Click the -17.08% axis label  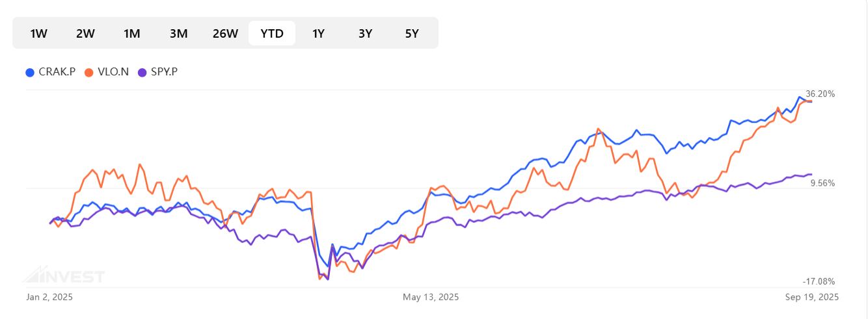click(819, 281)
